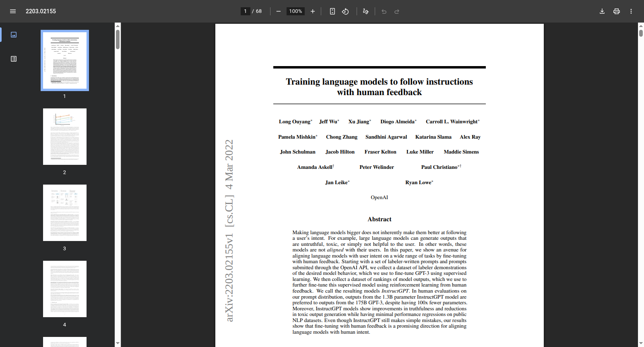Viewport: 644px width, 347px height.
Task: Click the 100% zoom level field
Action: pos(295,11)
